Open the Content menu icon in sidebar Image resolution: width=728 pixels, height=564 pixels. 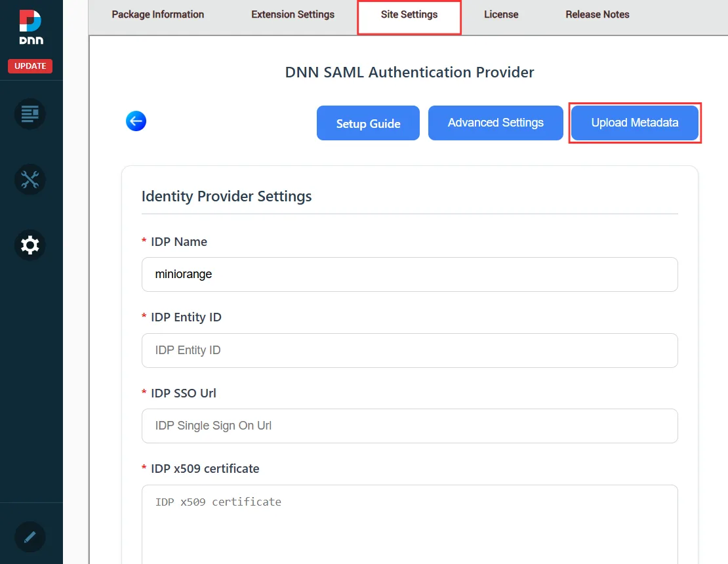tap(30, 113)
